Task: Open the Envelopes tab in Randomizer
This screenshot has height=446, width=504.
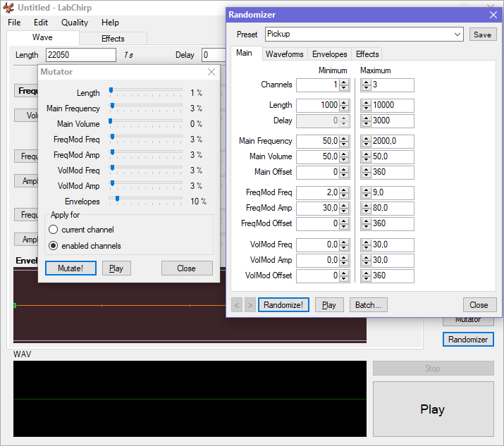Action: tap(329, 54)
